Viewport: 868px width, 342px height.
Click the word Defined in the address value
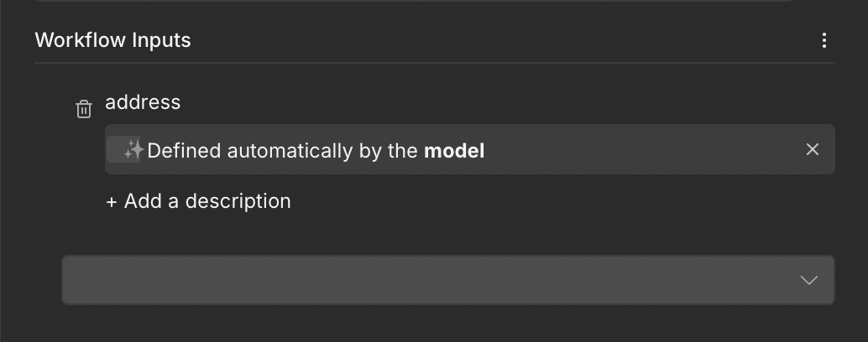point(184,151)
